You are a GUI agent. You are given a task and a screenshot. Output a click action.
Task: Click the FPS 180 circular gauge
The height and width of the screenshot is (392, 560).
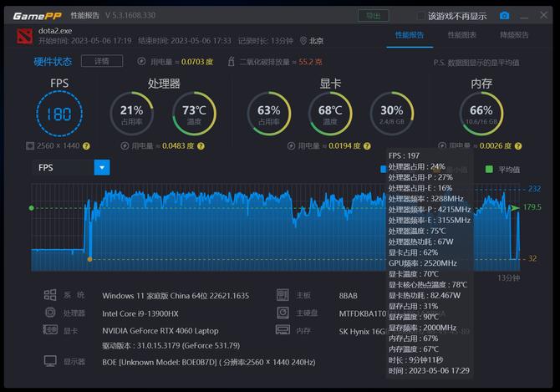pos(59,115)
